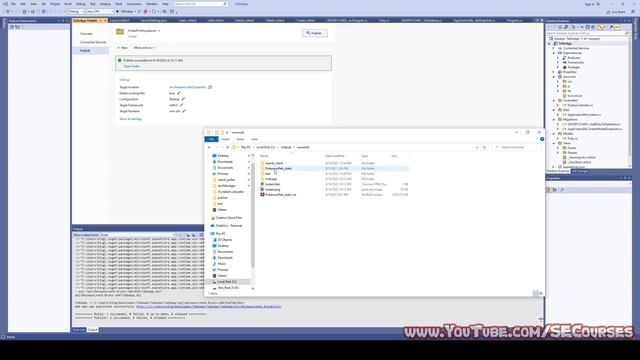Open the View tab in File Explorer ribbon
640x360 pixels.
click(x=254, y=139)
